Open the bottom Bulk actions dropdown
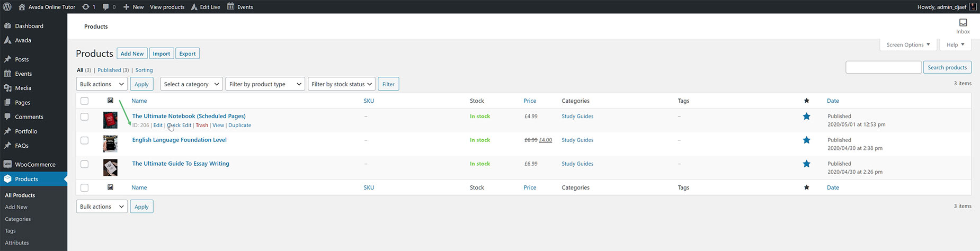 point(102,207)
